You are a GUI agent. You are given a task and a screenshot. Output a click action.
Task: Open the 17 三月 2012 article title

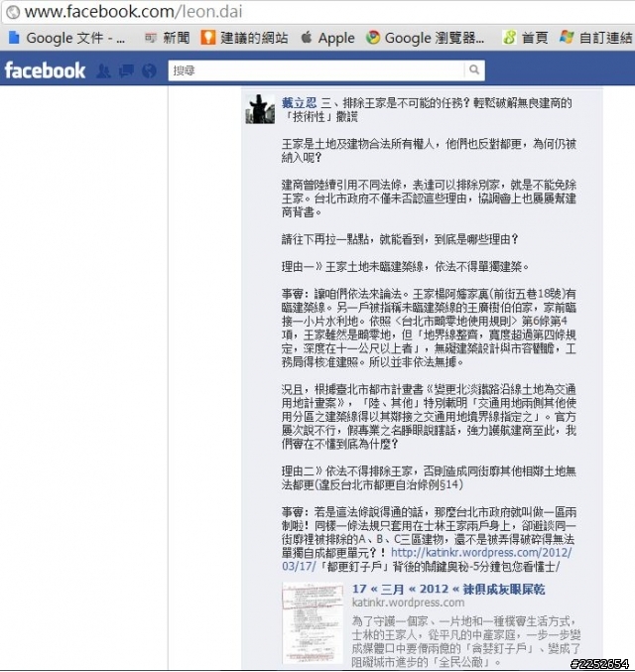coord(448,590)
